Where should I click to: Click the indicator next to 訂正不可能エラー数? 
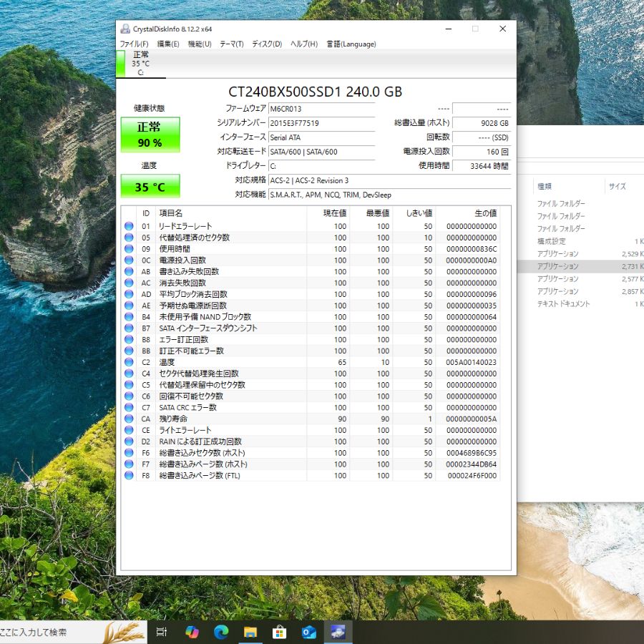130,351
